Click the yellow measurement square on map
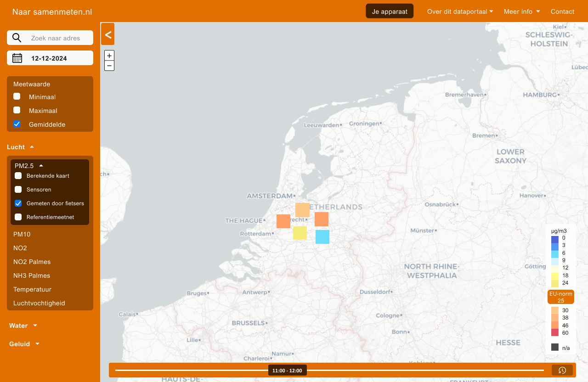 [x=300, y=233]
